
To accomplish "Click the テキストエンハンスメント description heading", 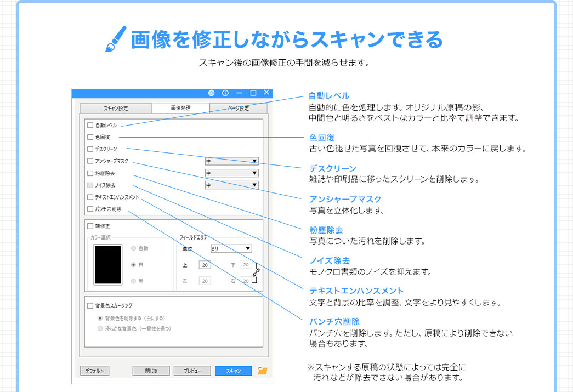I will [356, 291].
